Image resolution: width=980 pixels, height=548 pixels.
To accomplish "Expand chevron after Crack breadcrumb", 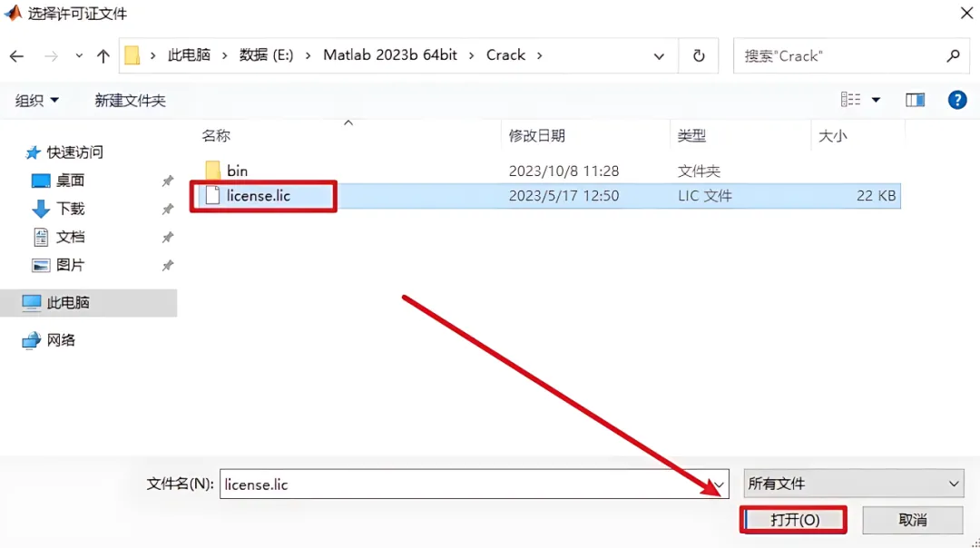I will pyautogui.click(x=539, y=55).
